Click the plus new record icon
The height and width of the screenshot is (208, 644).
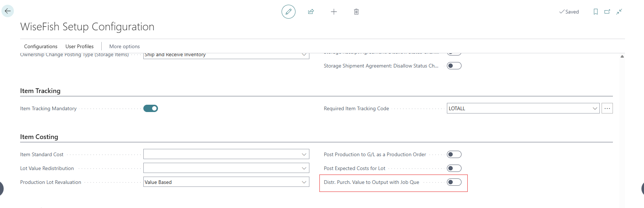[334, 12]
